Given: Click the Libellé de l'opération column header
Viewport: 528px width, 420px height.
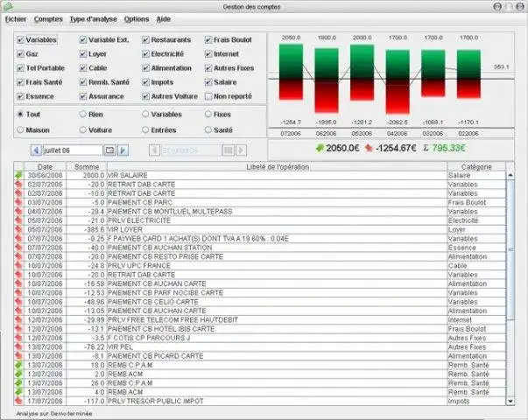Looking at the screenshot, I should point(277,166).
